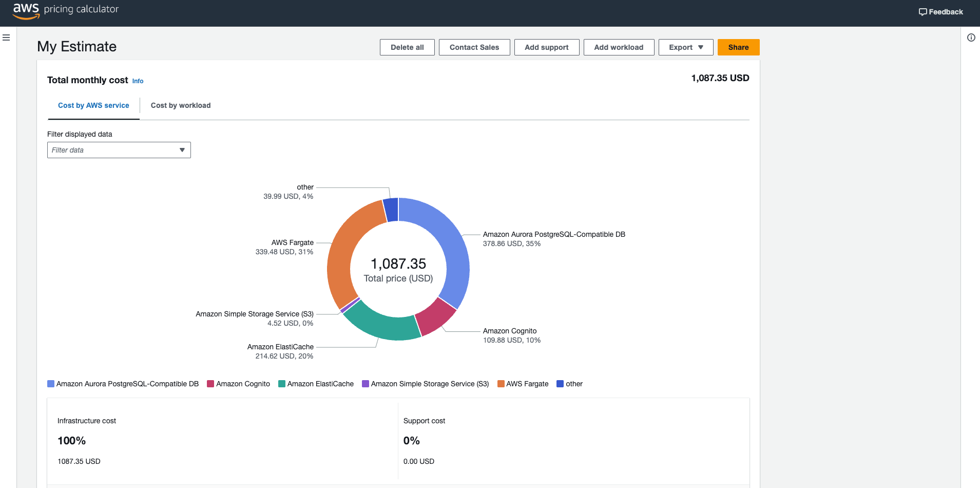Viewport: 980px width, 488px height.
Task: Open the Export dropdown
Action: [686, 47]
